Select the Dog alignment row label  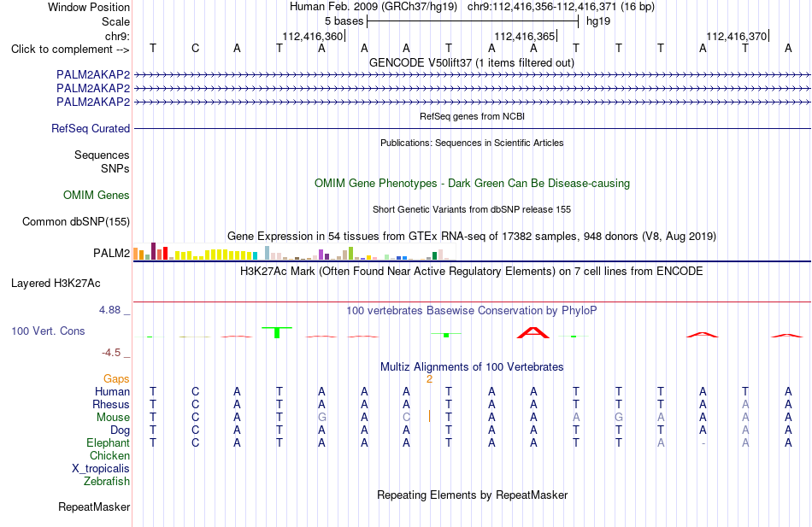pyautogui.click(x=121, y=430)
